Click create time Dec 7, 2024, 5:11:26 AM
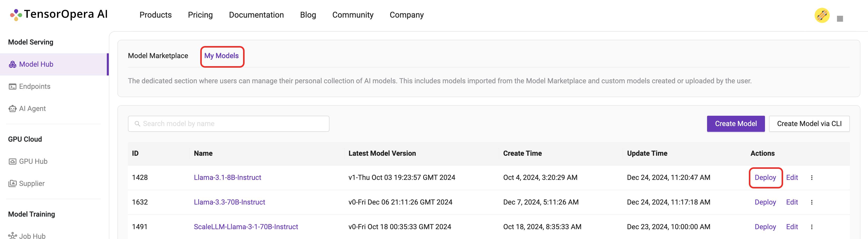Viewport: 868px width, 239px height. pos(541,202)
